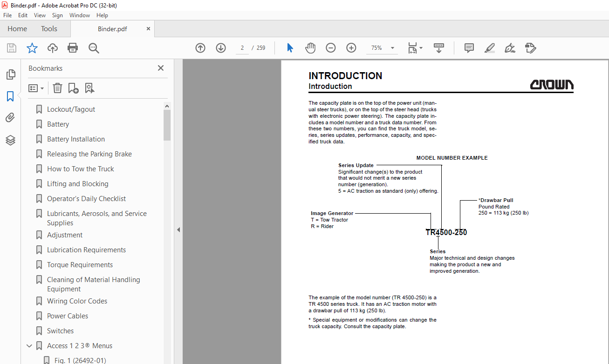This screenshot has width=609, height=364.
Task: Delete selected bookmark trash icon
Action: point(57,88)
